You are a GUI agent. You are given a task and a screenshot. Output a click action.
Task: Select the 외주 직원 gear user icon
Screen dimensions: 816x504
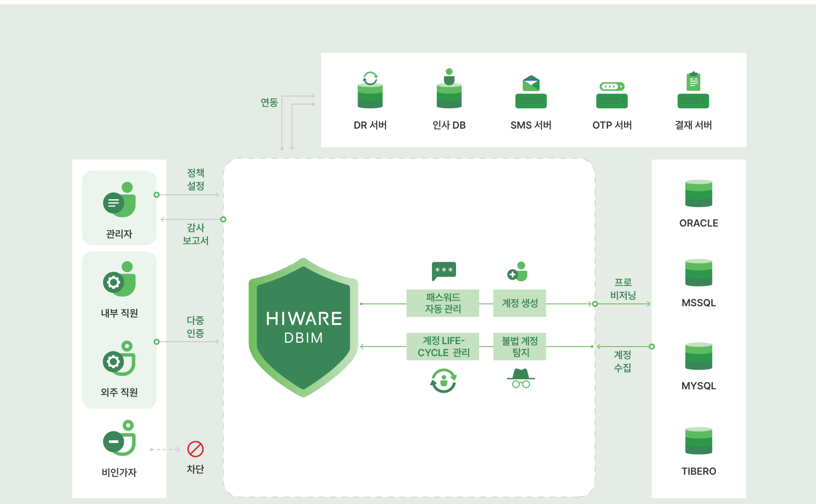[120, 358]
